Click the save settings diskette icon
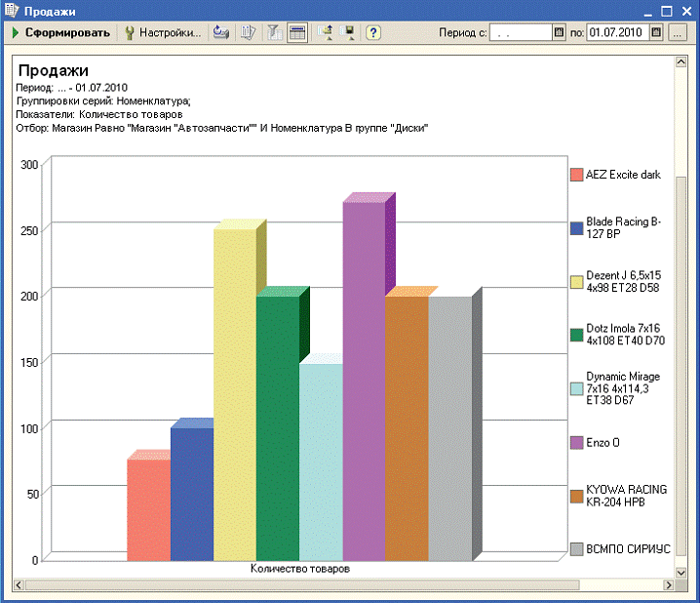Screen dimensions: 700x603 [x=347, y=32]
